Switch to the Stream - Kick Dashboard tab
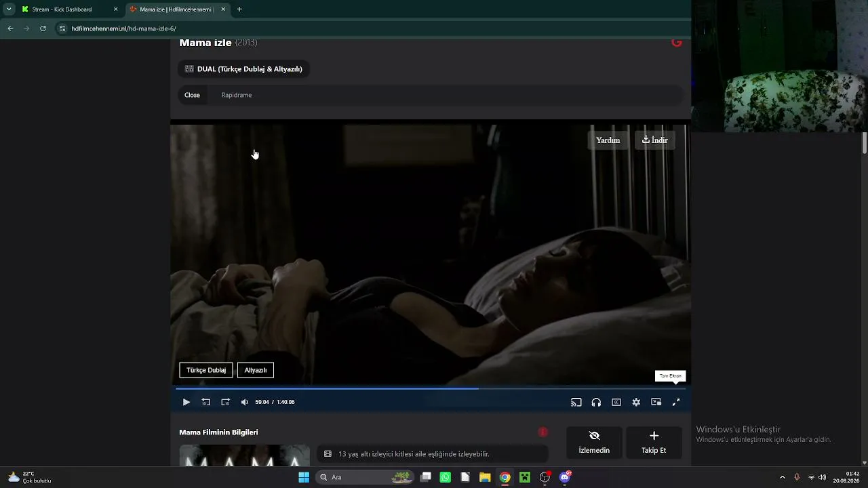 point(62,9)
